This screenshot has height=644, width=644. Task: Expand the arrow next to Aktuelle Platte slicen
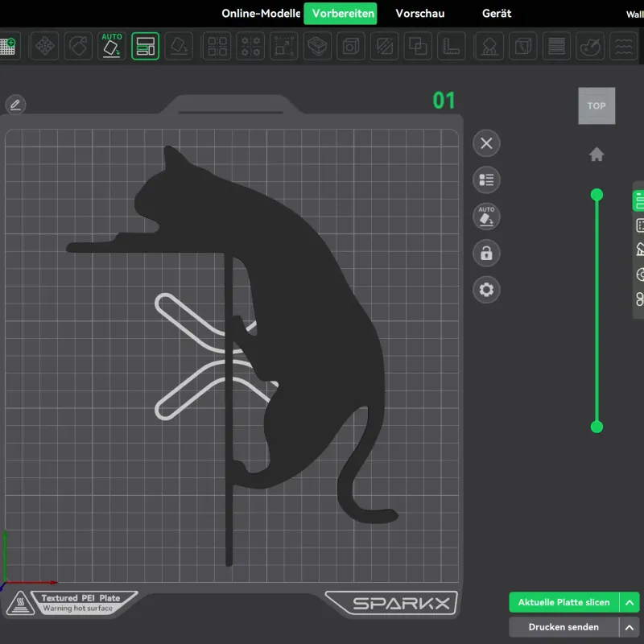pyautogui.click(x=630, y=602)
